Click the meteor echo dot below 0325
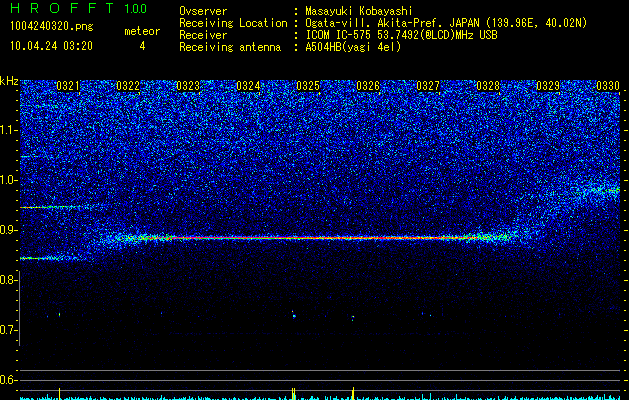 [294, 316]
